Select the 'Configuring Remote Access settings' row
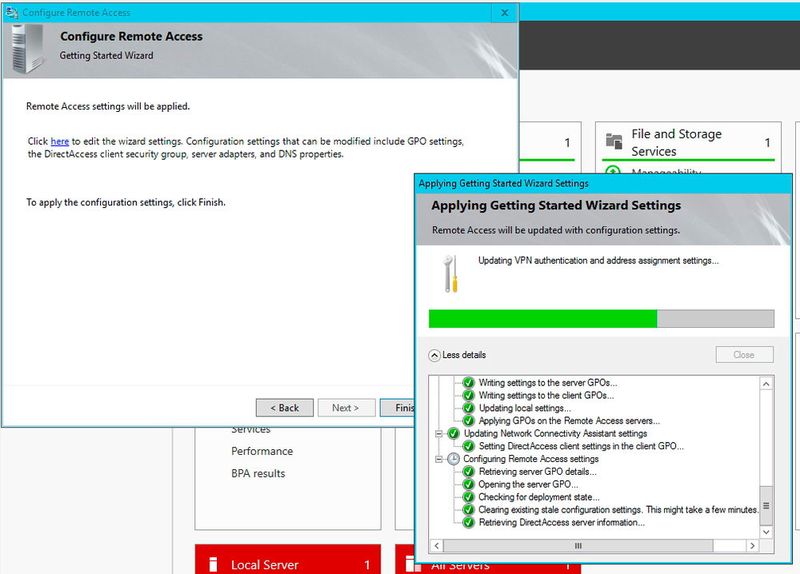 (531, 459)
